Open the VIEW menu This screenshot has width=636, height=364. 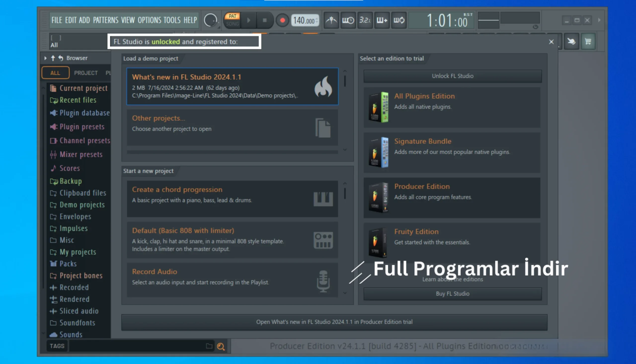(128, 20)
